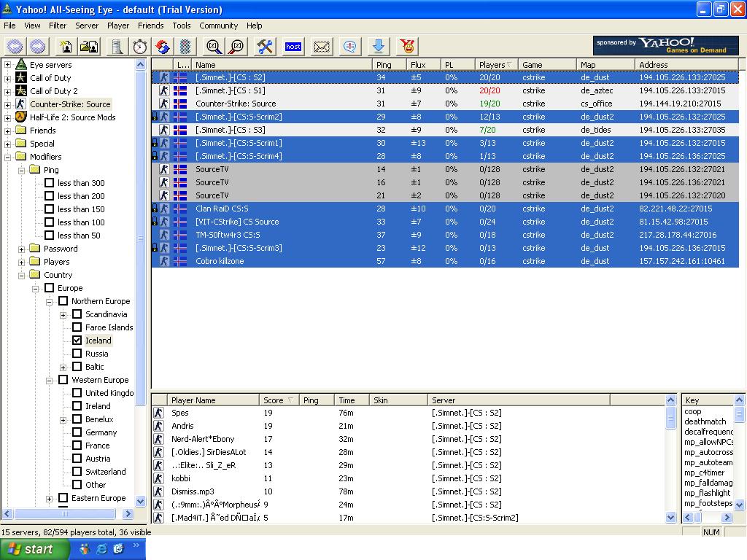Click the Windows start button
Screen dimensions: 747x560
click(x=35, y=549)
